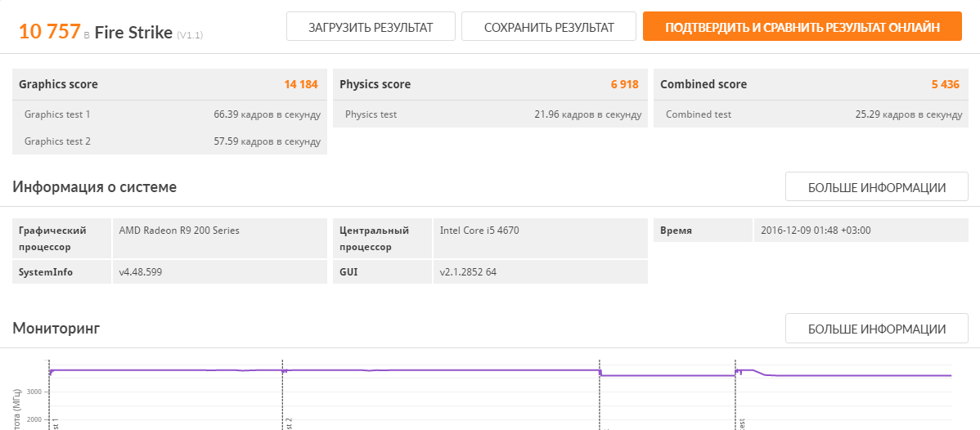
Task: Click the orange compare result online button
Action: (802, 27)
